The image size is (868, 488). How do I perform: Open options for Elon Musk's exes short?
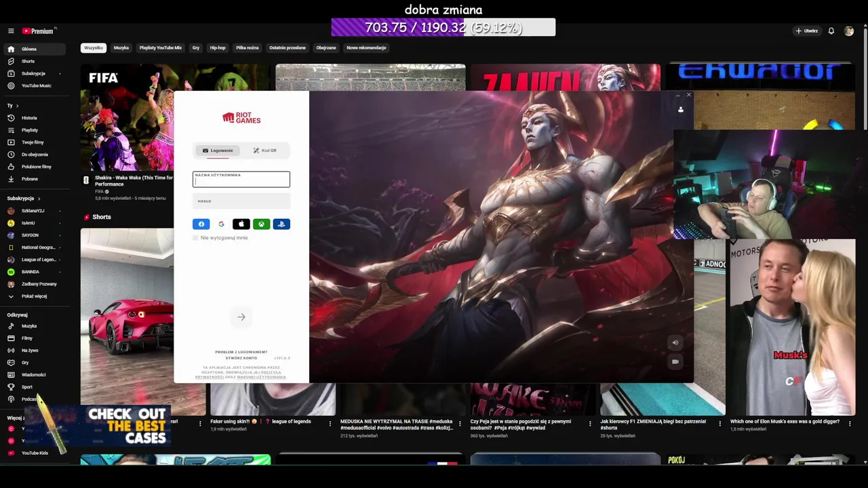(x=850, y=424)
